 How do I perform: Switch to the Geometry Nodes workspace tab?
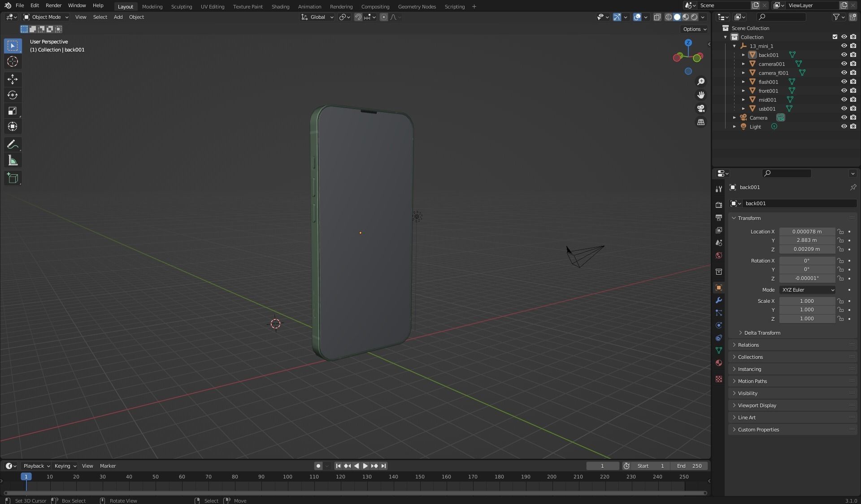pos(417,7)
